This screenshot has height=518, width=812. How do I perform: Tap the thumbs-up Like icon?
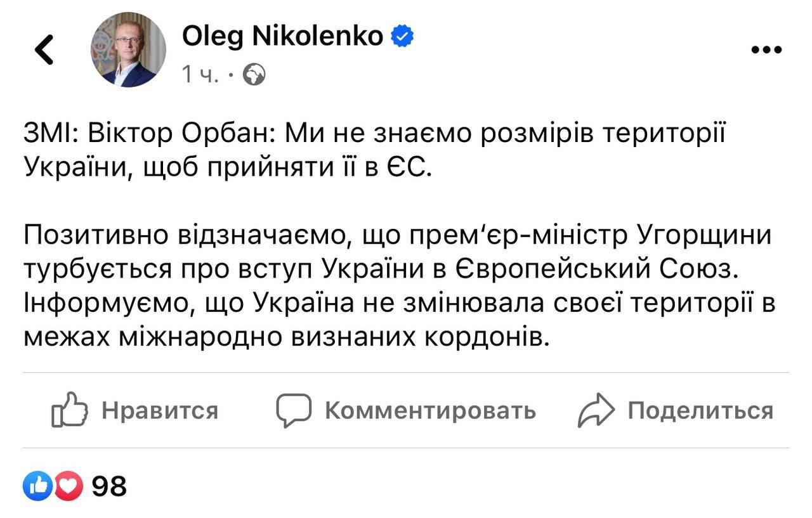coord(69,410)
